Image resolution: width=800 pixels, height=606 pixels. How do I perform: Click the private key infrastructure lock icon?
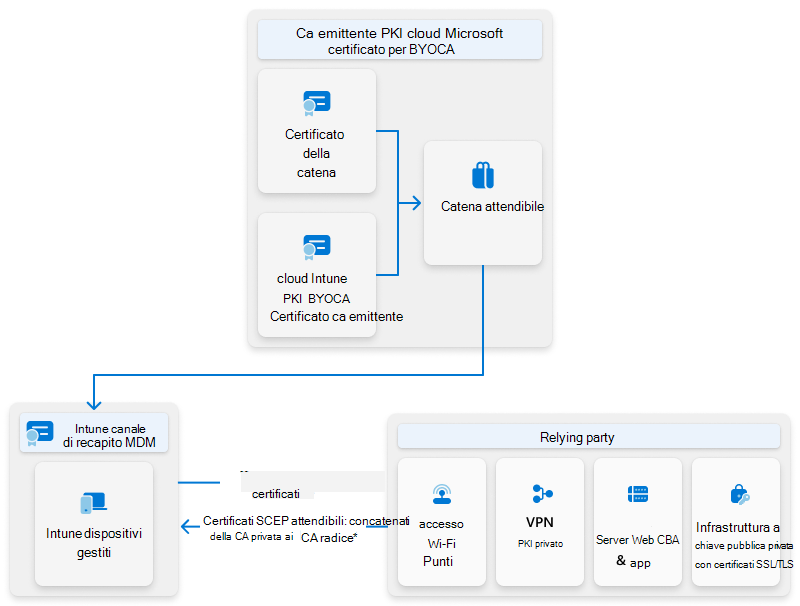(739, 494)
